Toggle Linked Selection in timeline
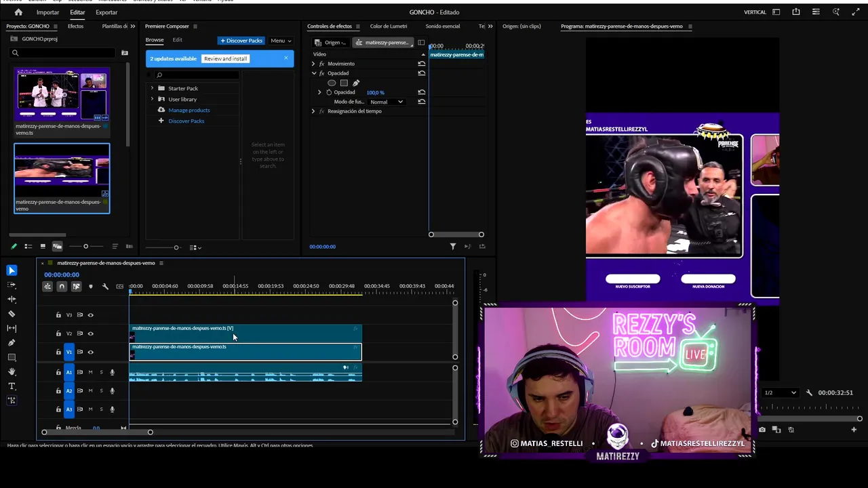868x488 pixels. pyautogui.click(x=76, y=287)
